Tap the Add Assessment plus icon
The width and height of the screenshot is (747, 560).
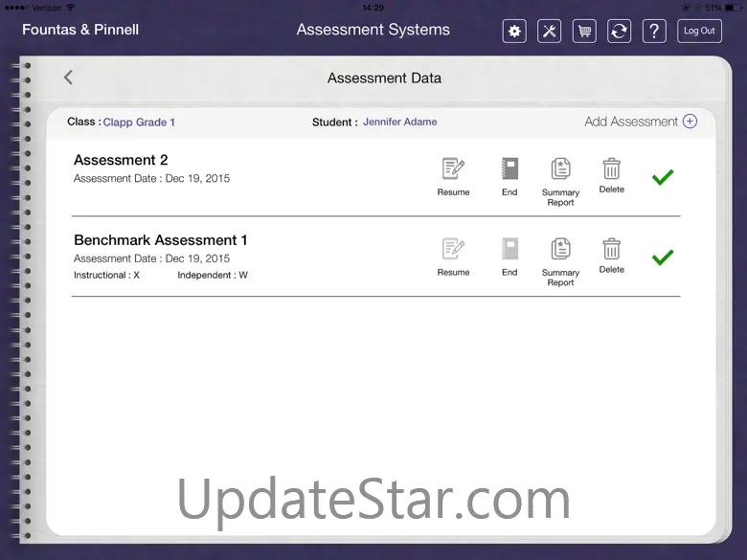tap(690, 122)
